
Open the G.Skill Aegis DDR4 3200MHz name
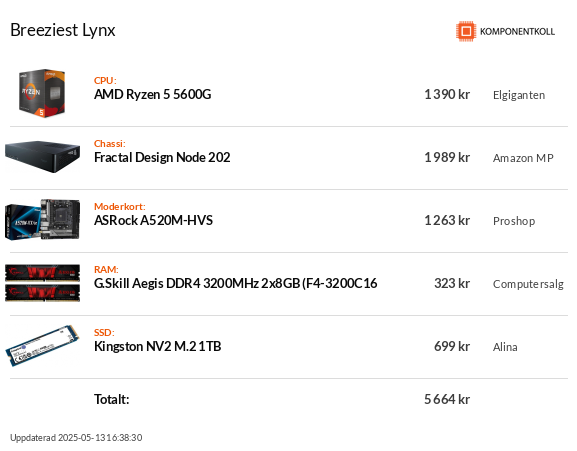tap(236, 283)
